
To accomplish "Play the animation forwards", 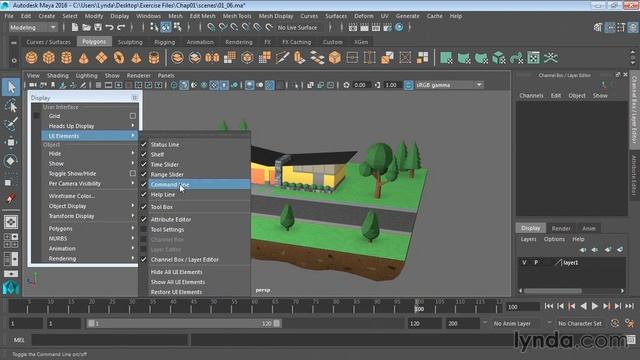I will pos(595,306).
